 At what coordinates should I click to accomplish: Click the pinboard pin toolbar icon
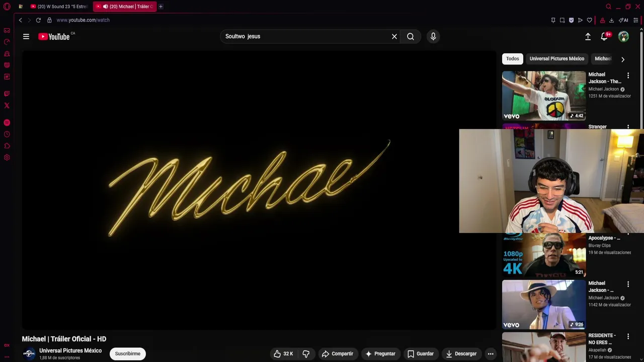(x=553, y=20)
